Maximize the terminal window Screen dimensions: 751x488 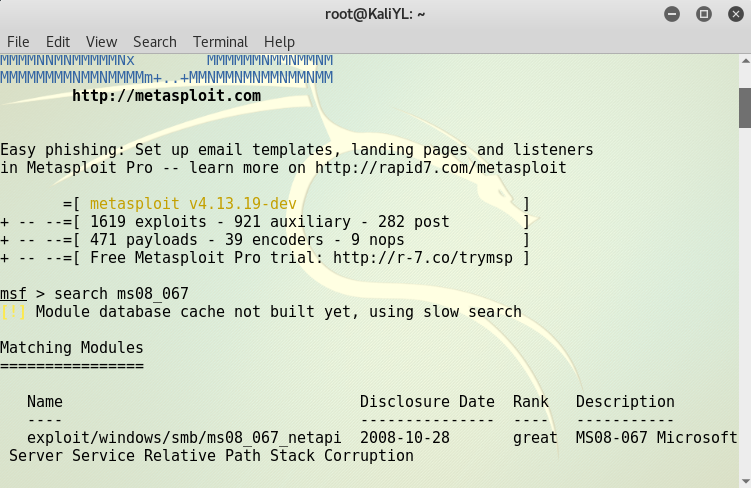[704, 14]
